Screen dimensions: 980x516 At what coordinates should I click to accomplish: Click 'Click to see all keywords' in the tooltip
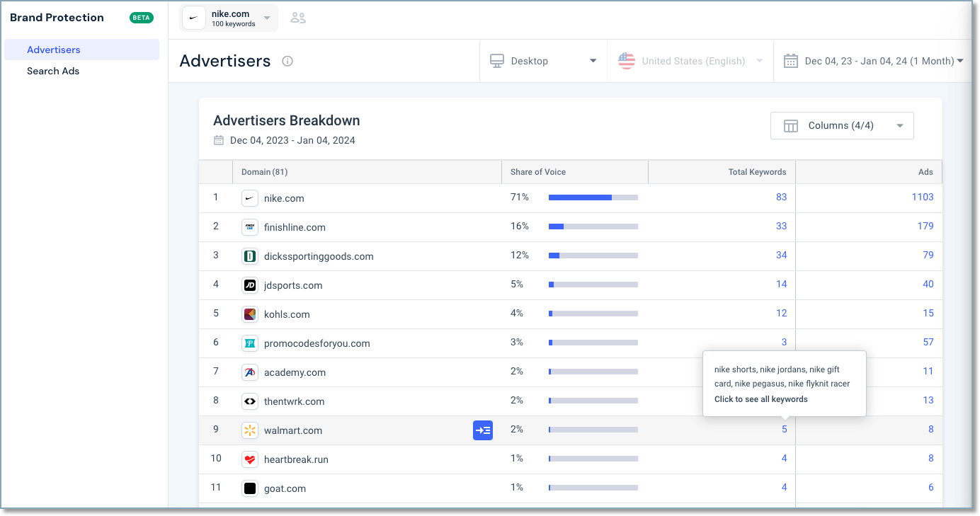coord(760,399)
